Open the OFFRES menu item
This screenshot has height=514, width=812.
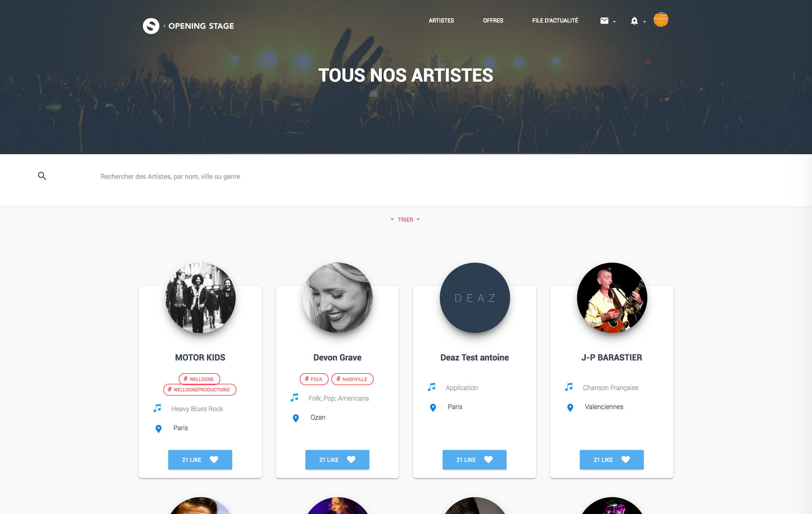pyautogui.click(x=493, y=21)
